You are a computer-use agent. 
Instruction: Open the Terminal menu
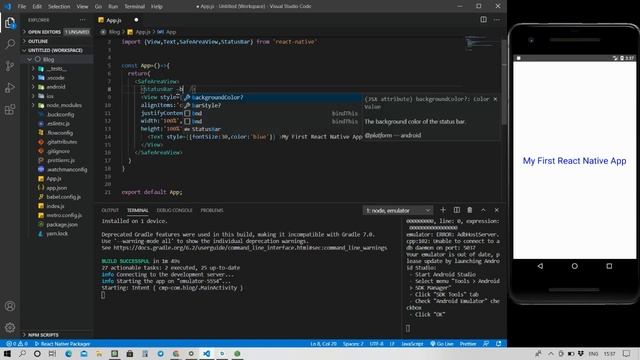(134, 7)
